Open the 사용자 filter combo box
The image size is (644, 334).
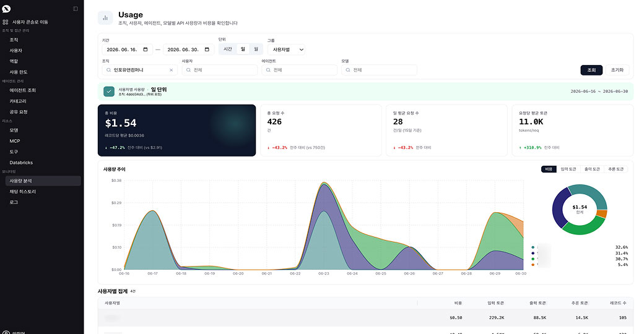point(219,70)
